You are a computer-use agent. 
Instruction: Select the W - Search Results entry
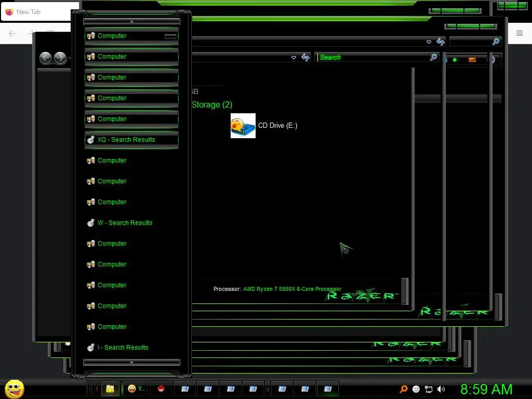pyautogui.click(x=131, y=223)
